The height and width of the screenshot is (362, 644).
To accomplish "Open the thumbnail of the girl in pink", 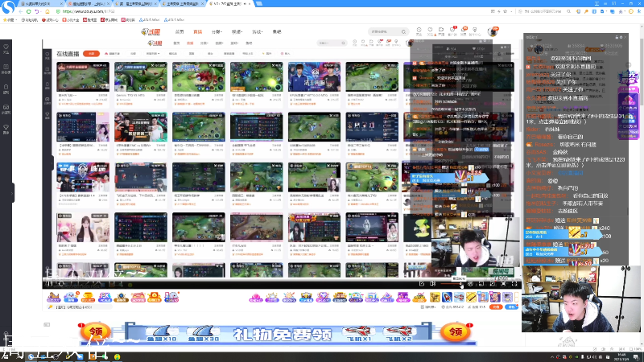I will pyautogui.click(x=83, y=227).
